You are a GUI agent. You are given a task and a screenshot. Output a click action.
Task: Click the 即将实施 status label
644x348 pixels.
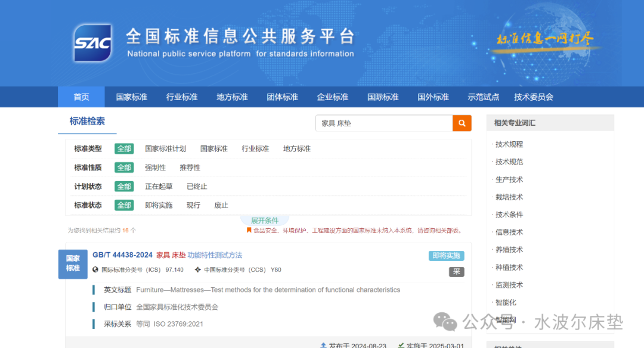coord(445,255)
